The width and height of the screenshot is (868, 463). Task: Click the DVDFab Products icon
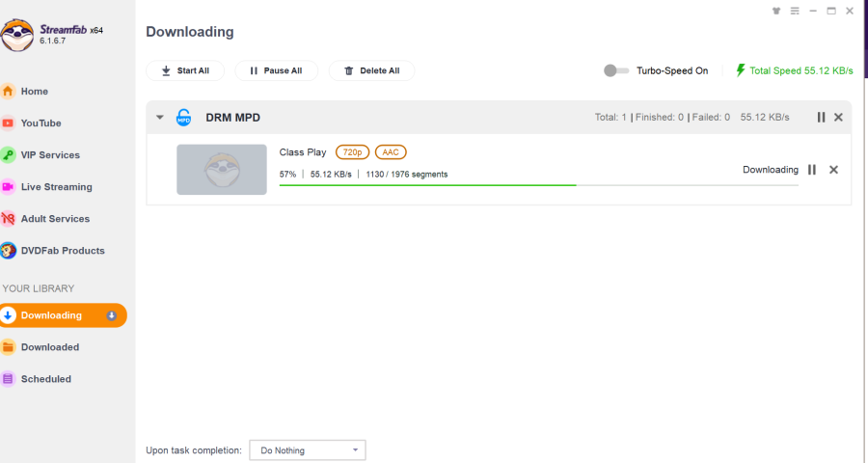click(x=8, y=251)
